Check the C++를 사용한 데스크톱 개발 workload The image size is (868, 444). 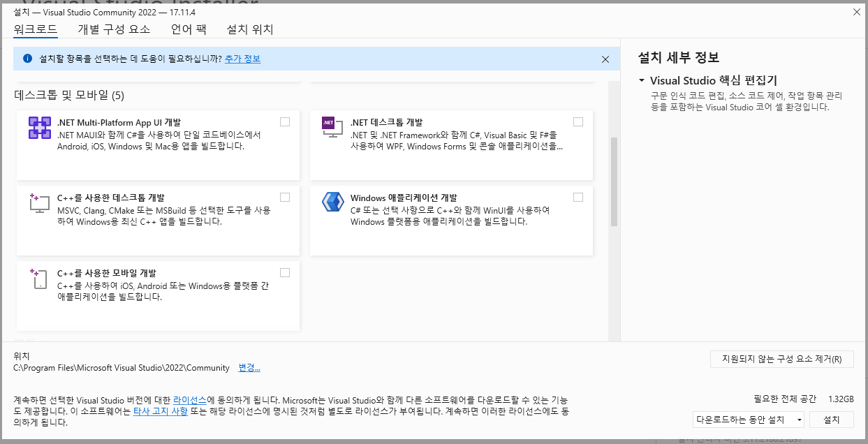[x=285, y=197]
